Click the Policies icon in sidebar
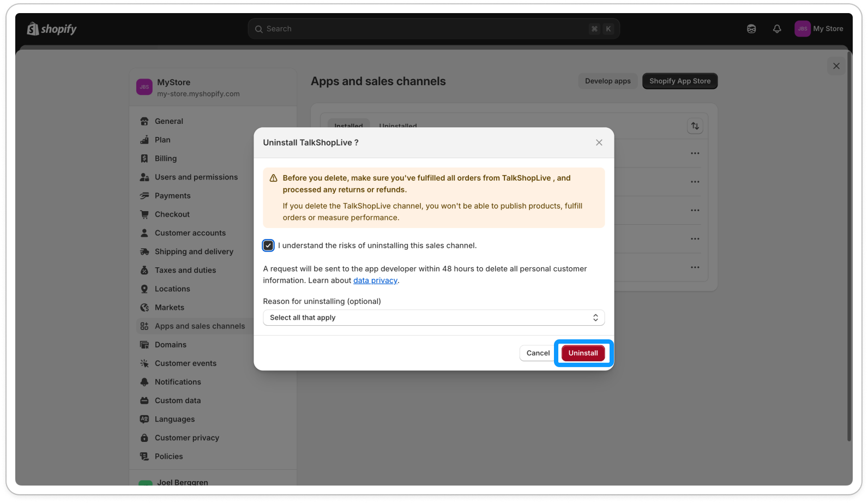The height and width of the screenshot is (503, 868). [x=144, y=456]
